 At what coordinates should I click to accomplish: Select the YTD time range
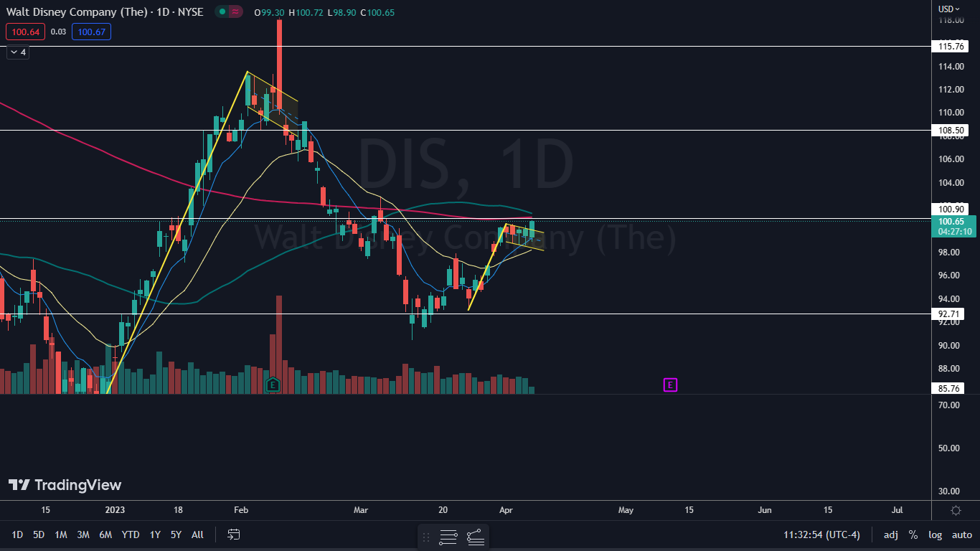click(x=131, y=534)
